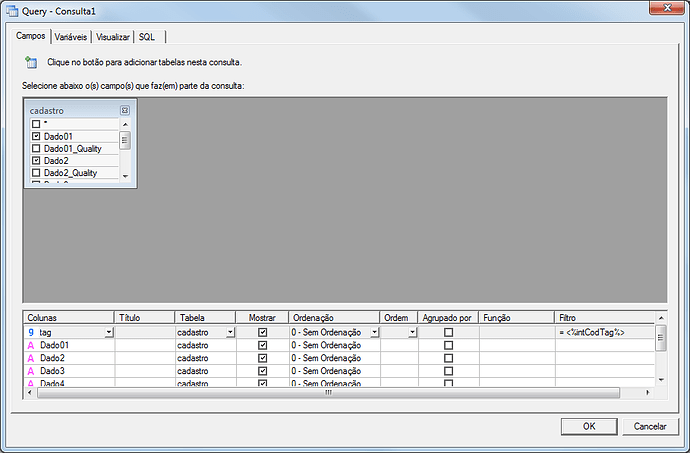Click the grid vertical scroll up arrow

click(x=661, y=318)
